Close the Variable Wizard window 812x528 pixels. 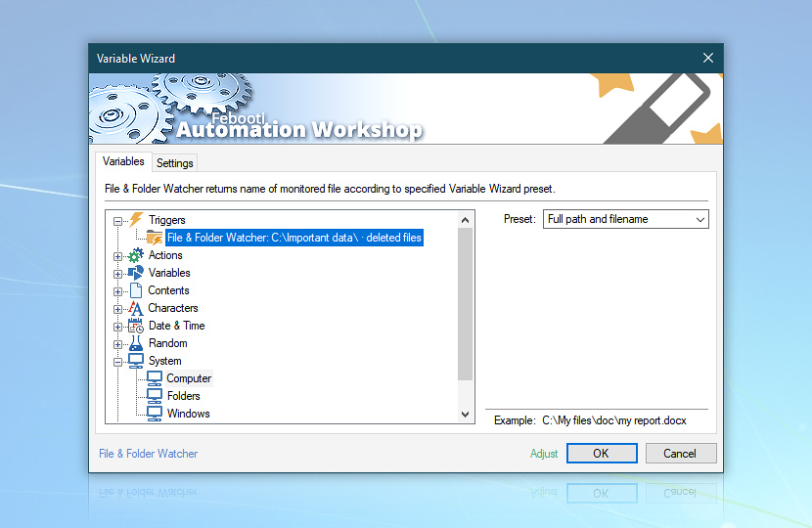[708, 58]
